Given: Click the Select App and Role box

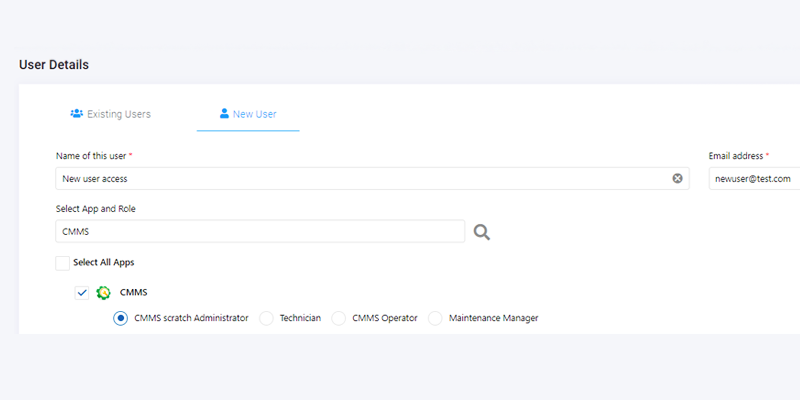Looking at the screenshot, I should click(x=260, y=232).
